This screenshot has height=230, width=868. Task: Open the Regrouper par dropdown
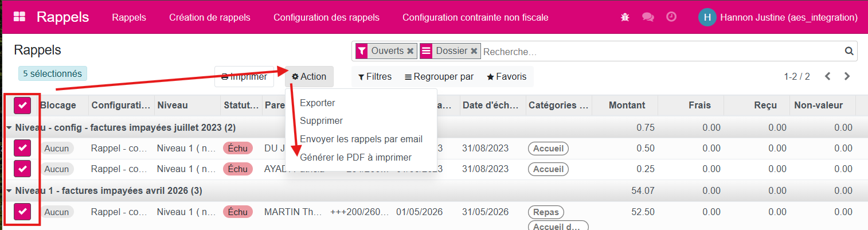[x=439, y=77]
